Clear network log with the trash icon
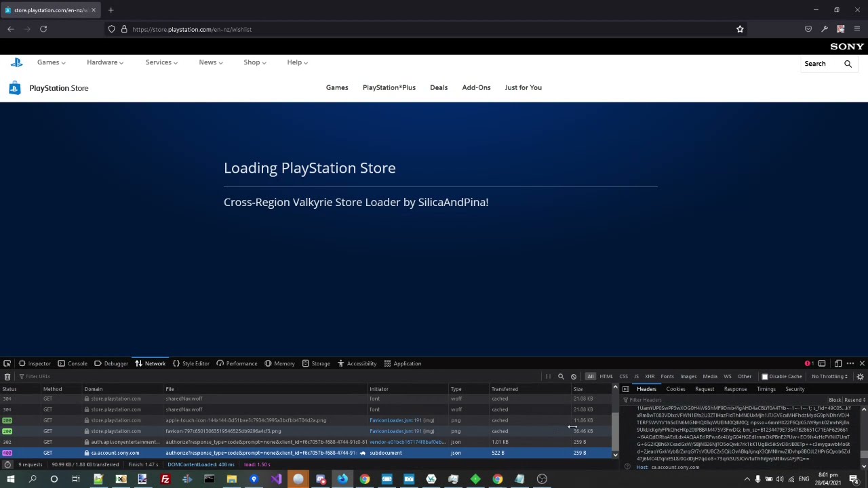Image resolution: width=868 pixels, height=488 pixels. click(7, 376)
